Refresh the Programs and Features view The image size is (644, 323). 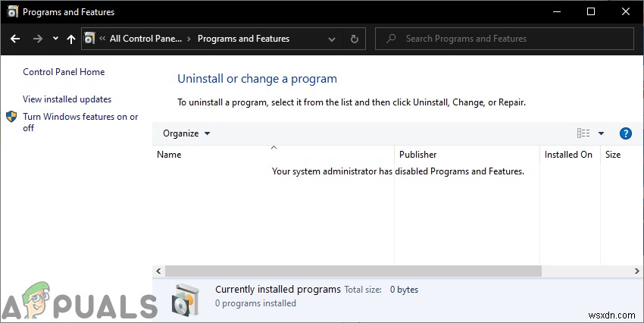tap(354, 39)
